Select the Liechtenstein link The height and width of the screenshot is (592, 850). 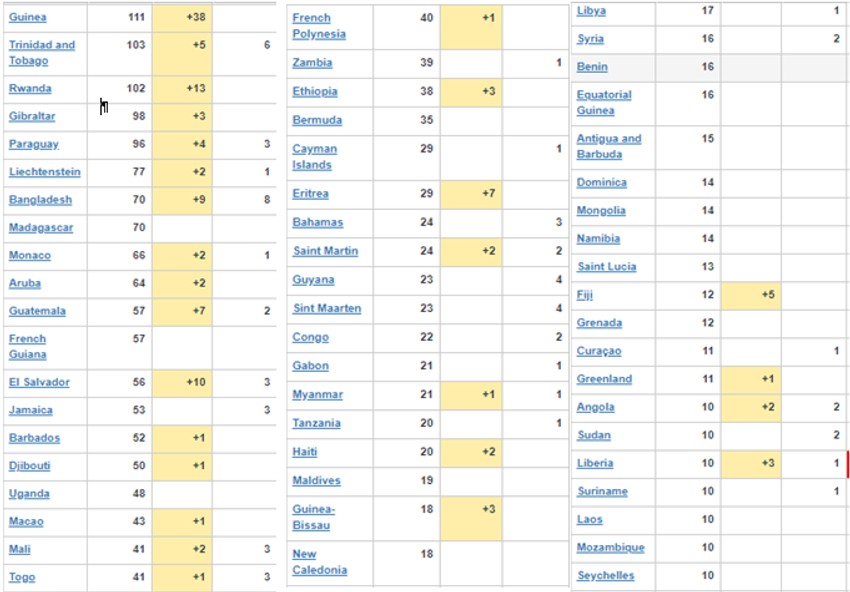pos(45,172)
